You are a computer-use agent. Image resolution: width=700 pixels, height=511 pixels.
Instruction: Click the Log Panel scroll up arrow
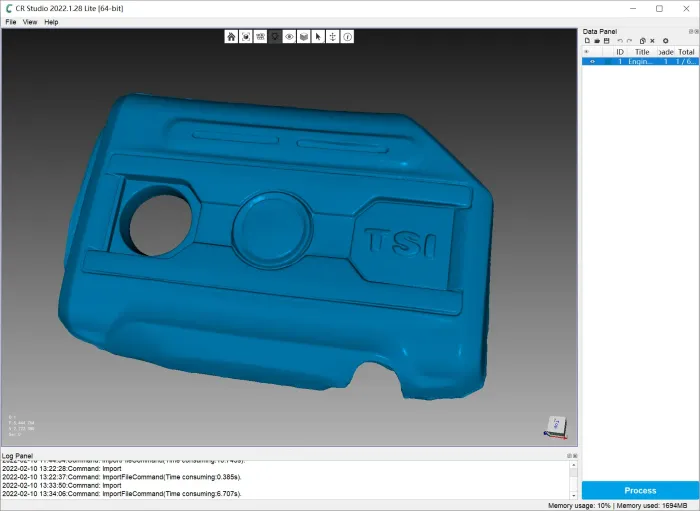click(573, 465)
